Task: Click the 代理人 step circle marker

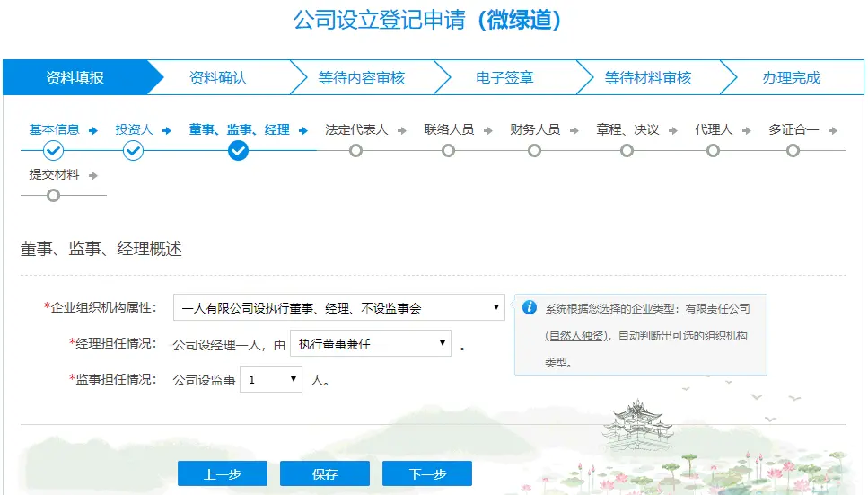Action: 713,150
